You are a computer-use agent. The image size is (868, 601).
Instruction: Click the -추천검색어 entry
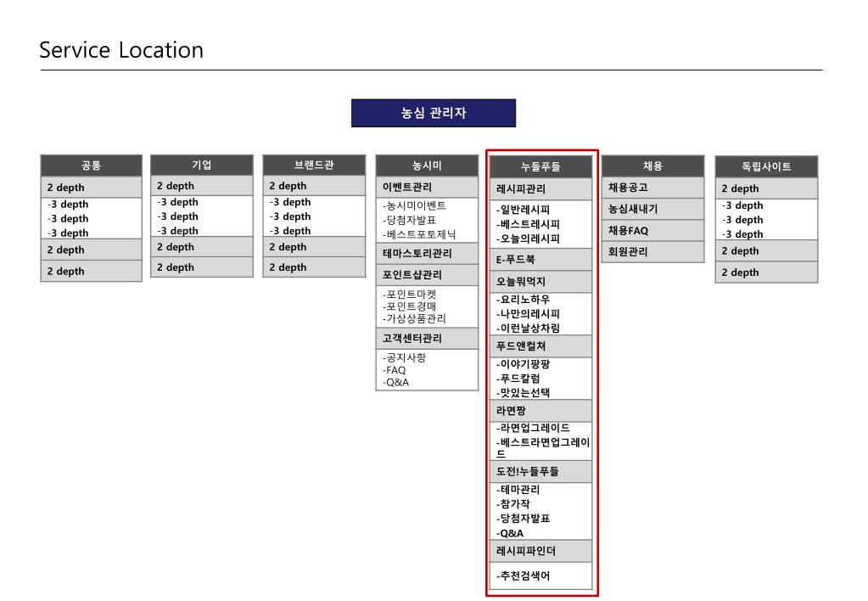click(523, 576)
